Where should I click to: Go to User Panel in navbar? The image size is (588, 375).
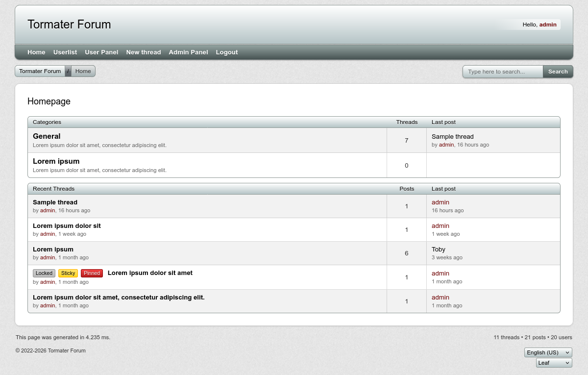point(101,52)
